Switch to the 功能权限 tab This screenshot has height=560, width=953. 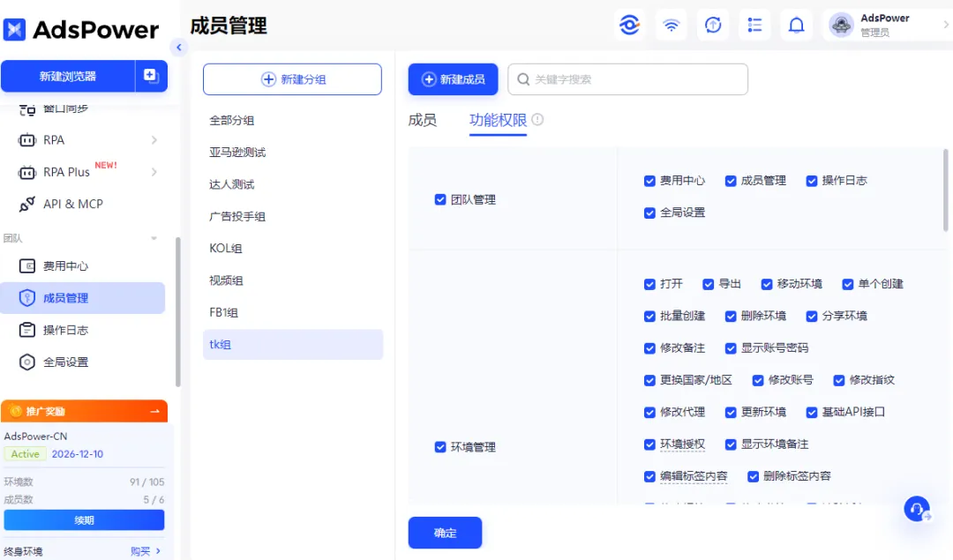tap(498, 120)
